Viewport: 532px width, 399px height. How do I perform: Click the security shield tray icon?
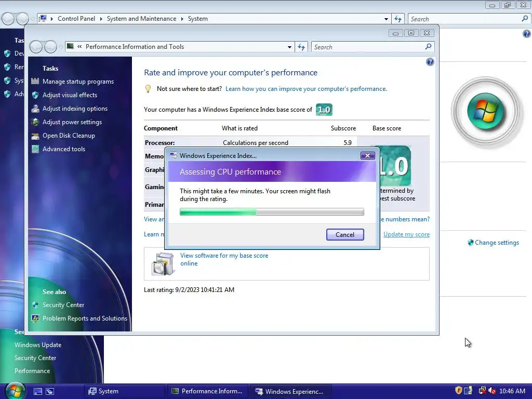[x=458, y=391]
